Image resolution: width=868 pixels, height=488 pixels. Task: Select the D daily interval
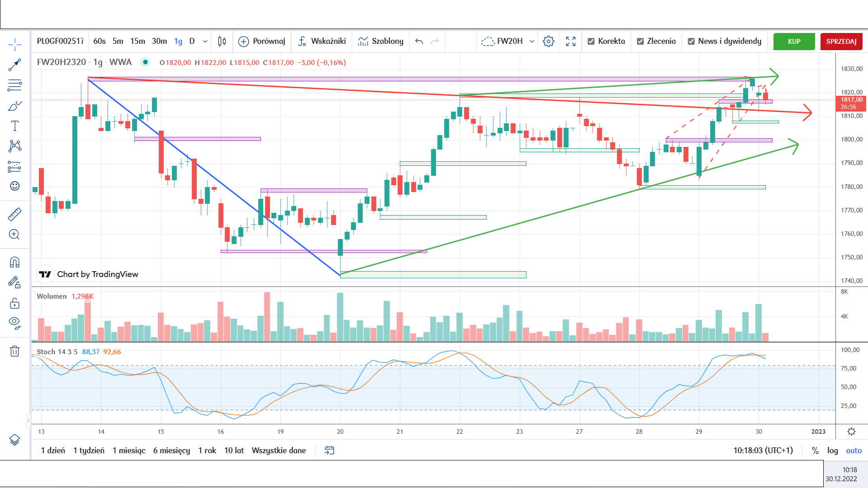[192, 41]
